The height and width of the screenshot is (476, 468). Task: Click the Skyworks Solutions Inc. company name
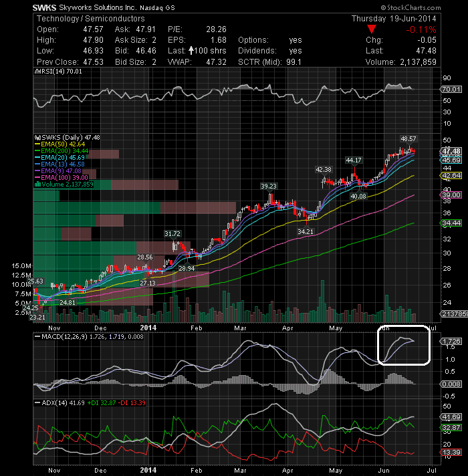(98, 7)
